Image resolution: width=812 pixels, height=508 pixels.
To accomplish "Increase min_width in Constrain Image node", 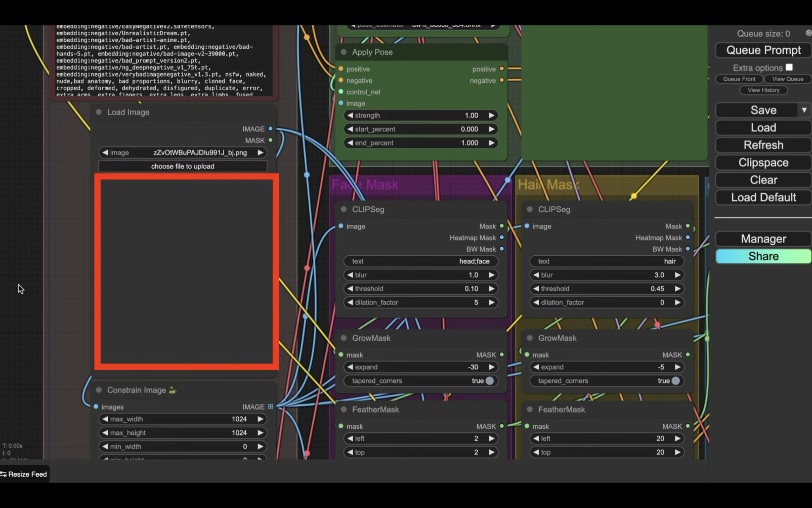I will click(x=260, y=446).
